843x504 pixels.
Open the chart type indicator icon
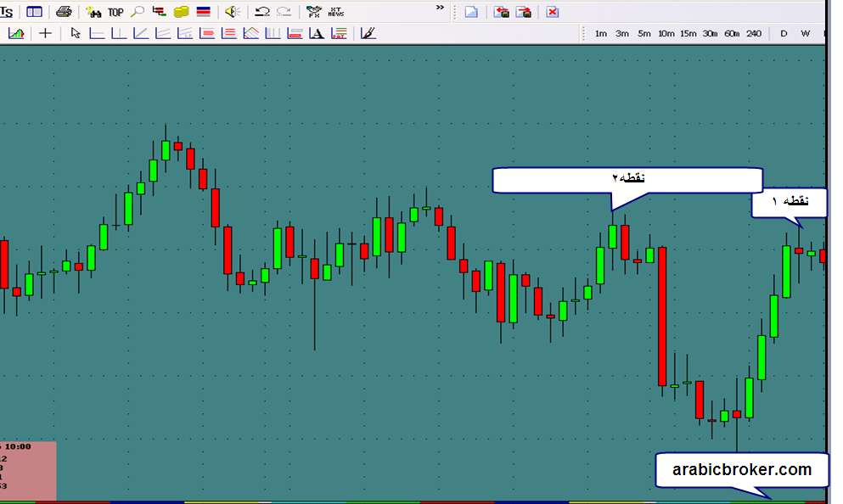point(16,33)
